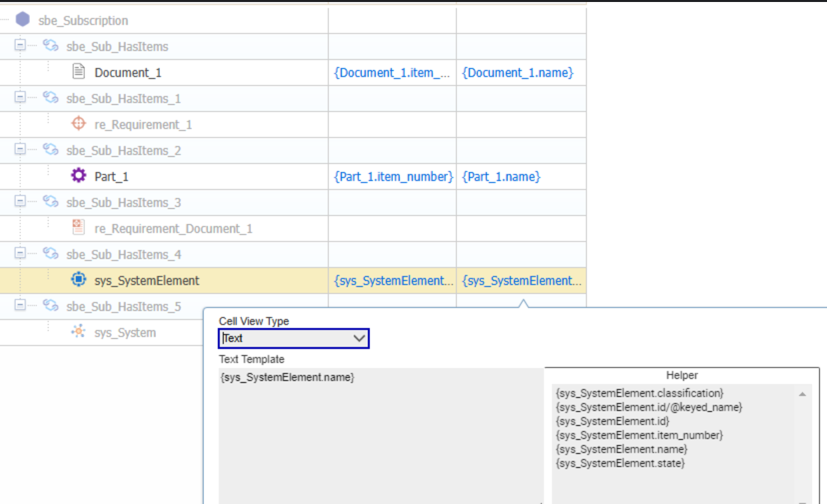
Task: Click the {Document_1.name} cell
Action: coord(518,73)
